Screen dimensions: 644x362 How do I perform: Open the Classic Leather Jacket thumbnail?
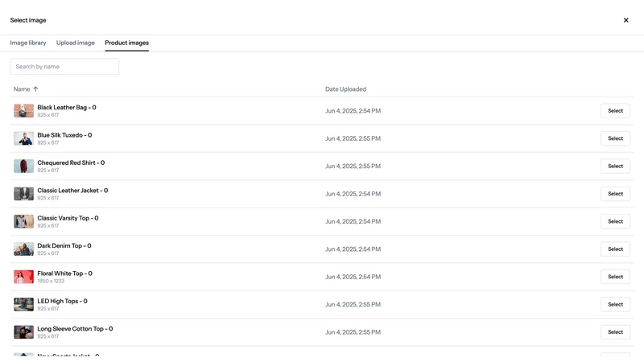24,194
